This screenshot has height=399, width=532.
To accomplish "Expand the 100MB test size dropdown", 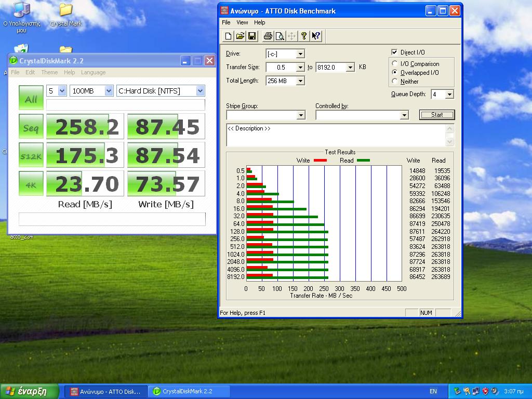I will pyautogui.click(x=109, y=91).
